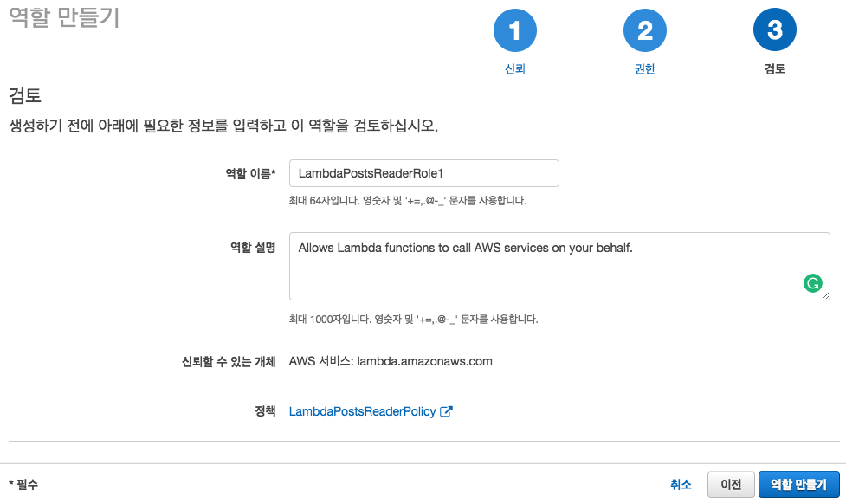This screenshot has width=846, height=504.
Task: Click the blue 역할 만들기 button
Action: click(x=799, y=485)
